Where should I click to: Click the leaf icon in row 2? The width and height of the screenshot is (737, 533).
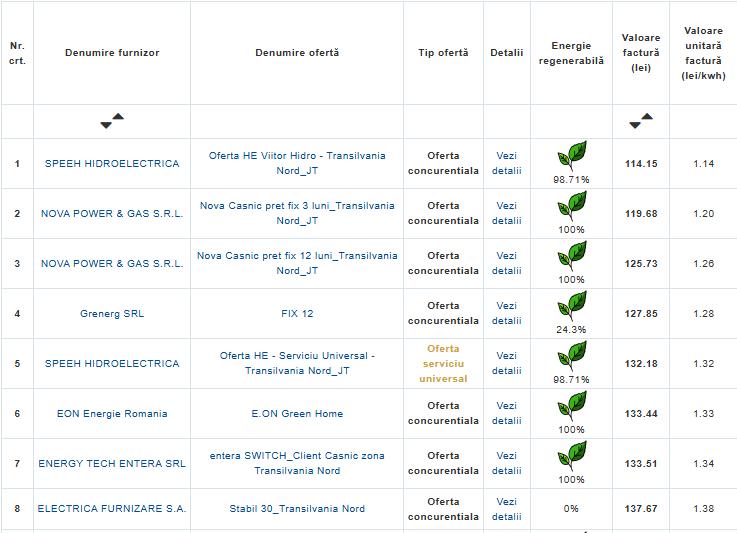coord(571,206)
